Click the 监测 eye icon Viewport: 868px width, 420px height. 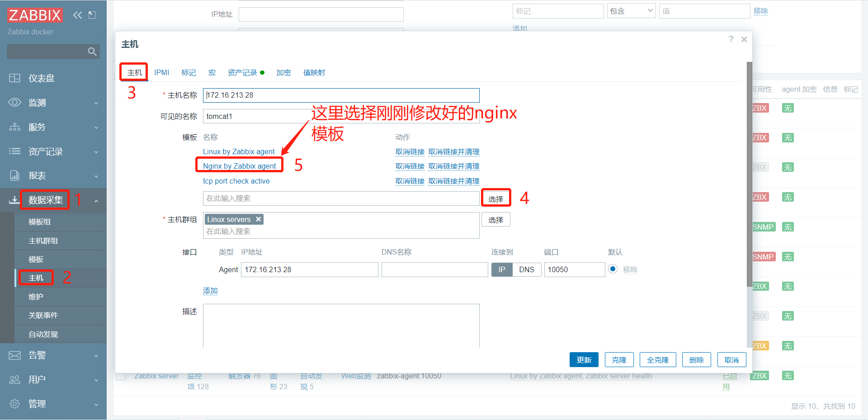click(14, 103)
